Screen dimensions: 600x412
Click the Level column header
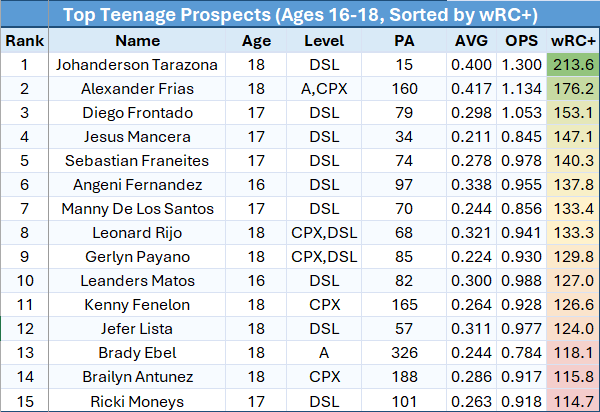click(x=324, y=41)
